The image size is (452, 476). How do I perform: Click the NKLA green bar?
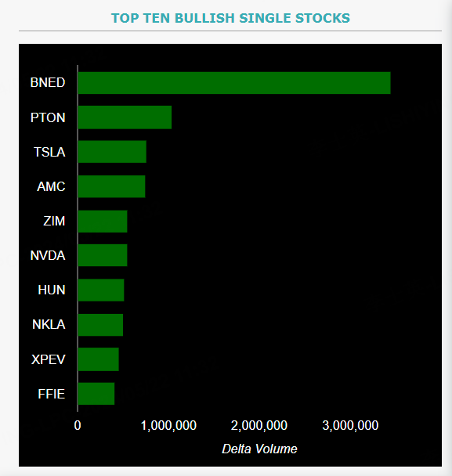tap(100, 325)
